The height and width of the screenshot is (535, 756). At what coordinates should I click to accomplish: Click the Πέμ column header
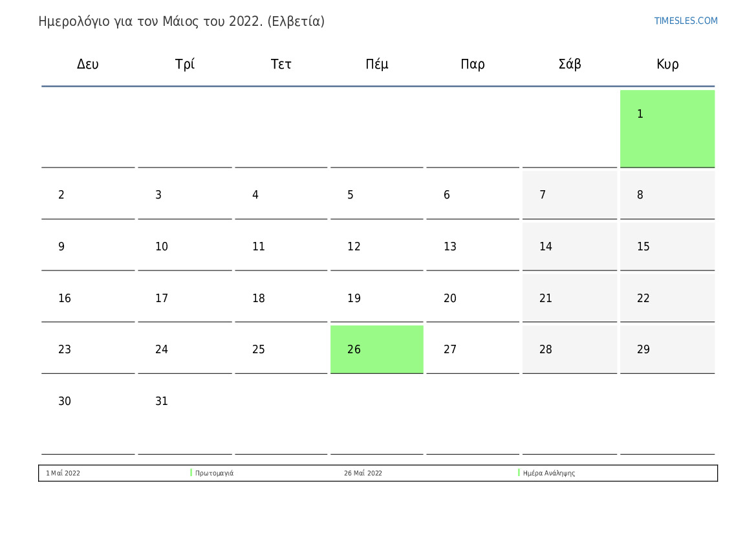[377, 64]
